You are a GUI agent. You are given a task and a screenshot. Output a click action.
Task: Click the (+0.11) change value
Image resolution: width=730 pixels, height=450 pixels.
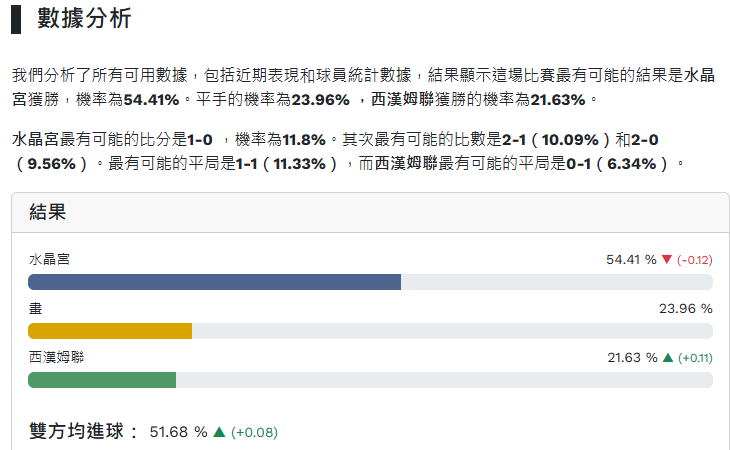click(695, 357)
